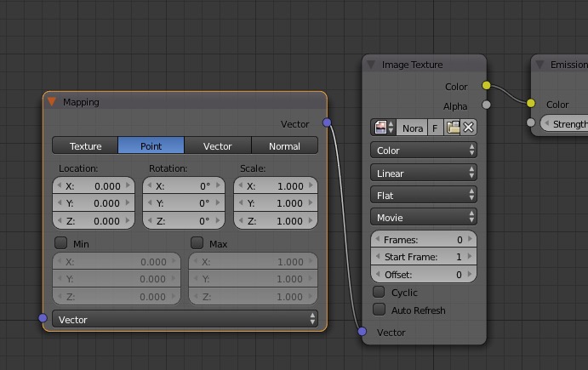The image size is (588, 370).
Task: Click the Rotation Z value field
Action: coord(184,221)
